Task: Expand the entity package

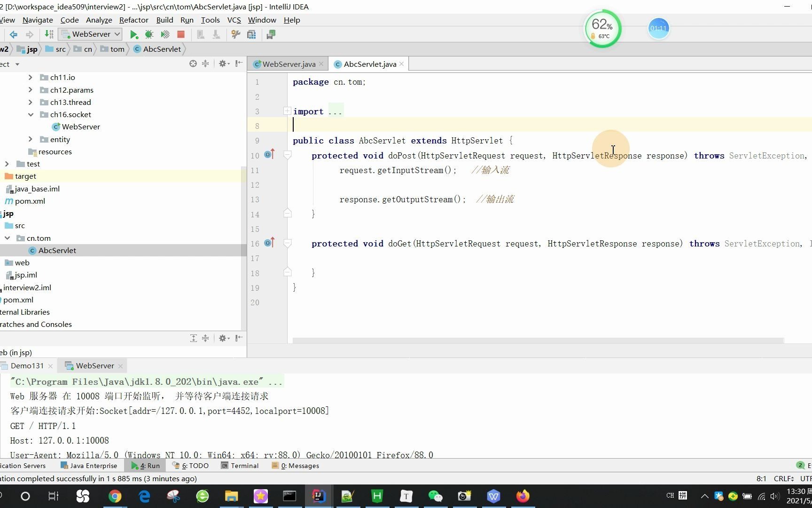Action: pyautogui.click(x=31, y=139)
